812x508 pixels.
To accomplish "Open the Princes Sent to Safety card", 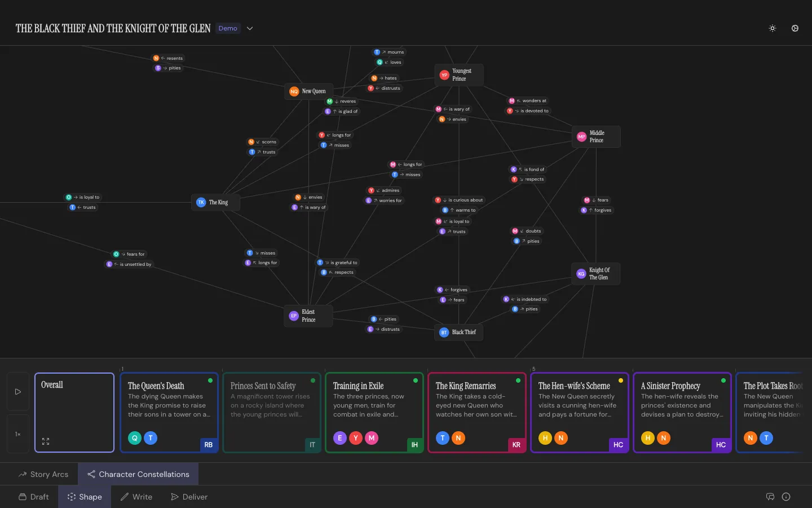I will [x=272, y=413].
